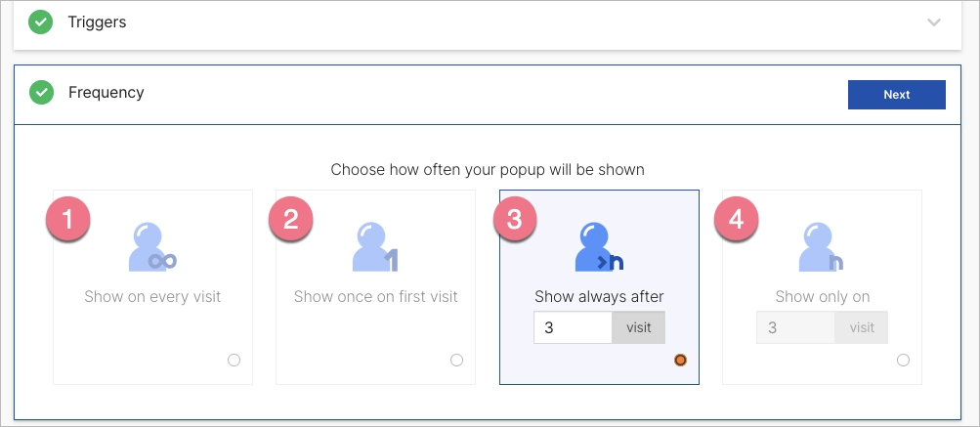Click the 'Show on every visit' label

coord(152,296)
